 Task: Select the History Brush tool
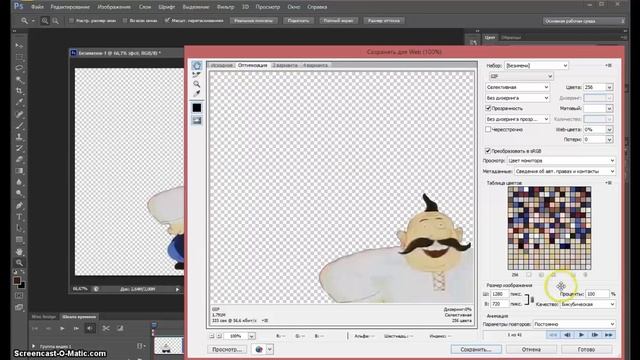[x=19, y=149]
